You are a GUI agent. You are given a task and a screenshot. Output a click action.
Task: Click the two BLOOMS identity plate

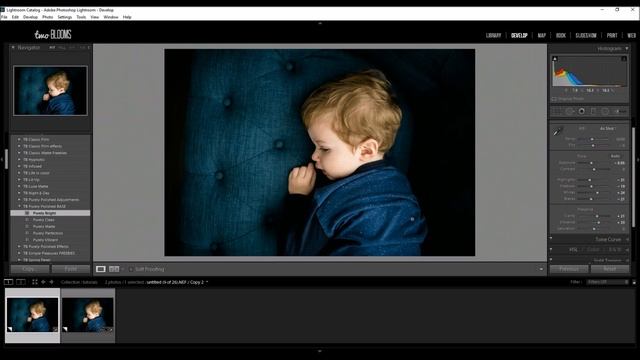point(53,35)
